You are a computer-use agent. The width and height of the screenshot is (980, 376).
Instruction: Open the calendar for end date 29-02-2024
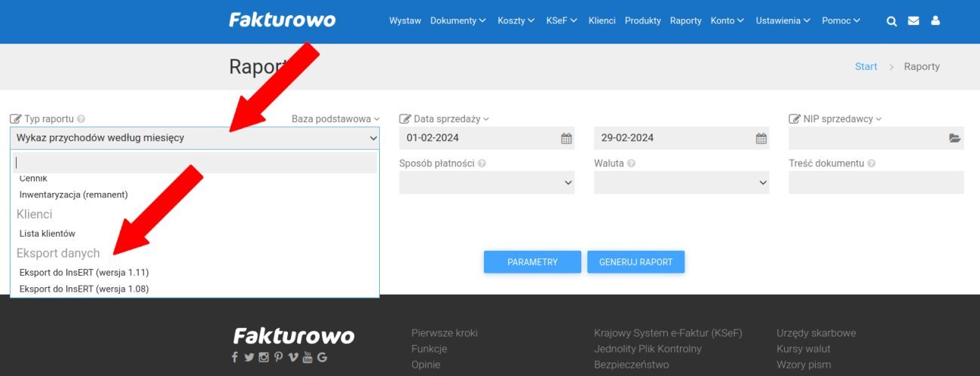pos(761,138)
